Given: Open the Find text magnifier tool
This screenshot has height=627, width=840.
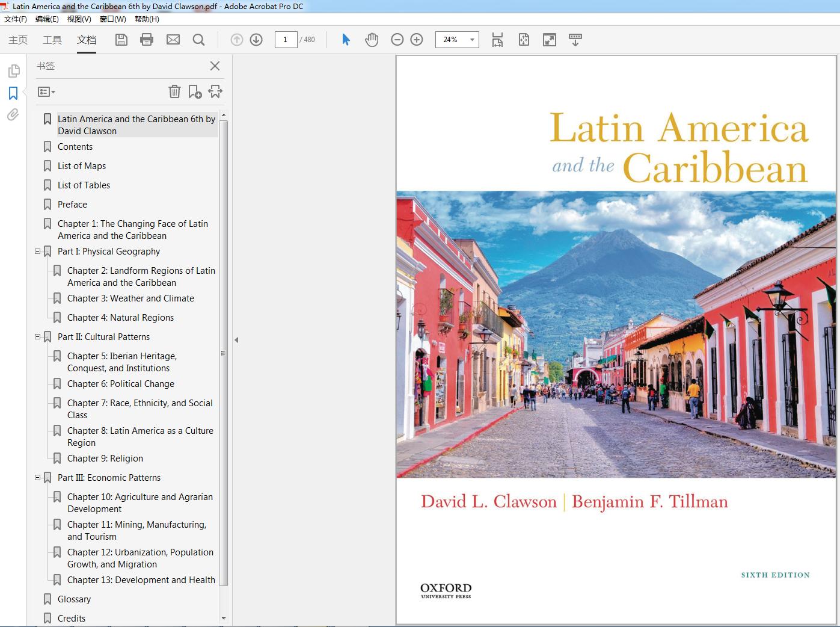Looking at the screenshot, I should click(198, 40).
